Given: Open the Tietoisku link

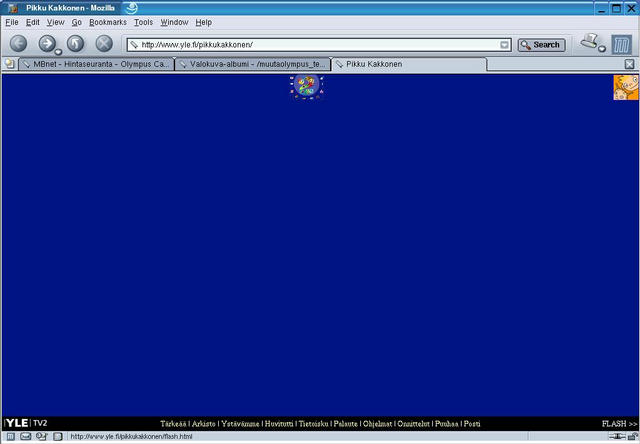Looking at the screenshot, I should coord(313,424).
